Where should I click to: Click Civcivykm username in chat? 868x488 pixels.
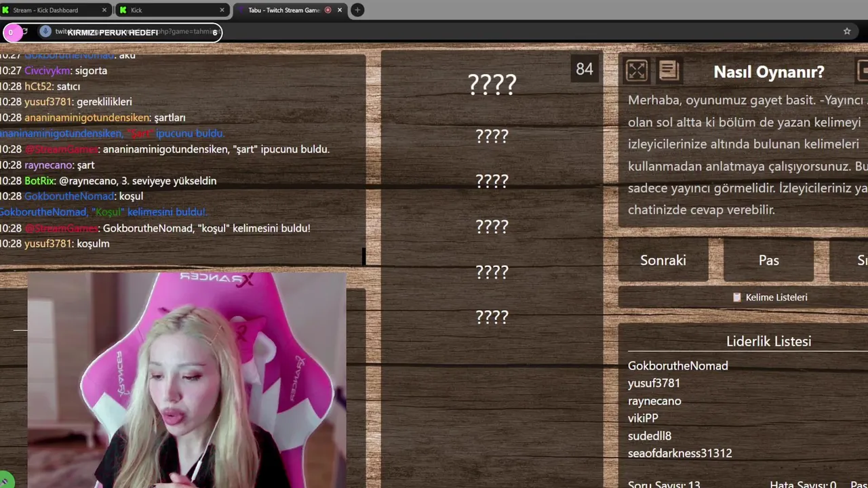[x=47, y=70]
